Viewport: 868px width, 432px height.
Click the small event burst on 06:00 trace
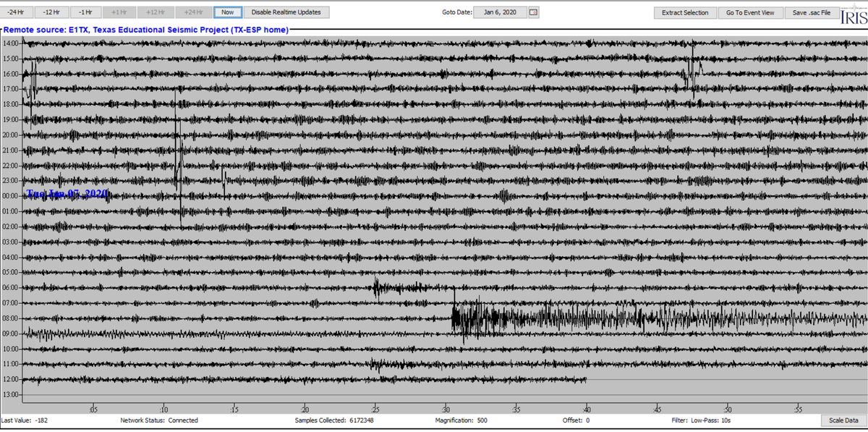point(378,288)
